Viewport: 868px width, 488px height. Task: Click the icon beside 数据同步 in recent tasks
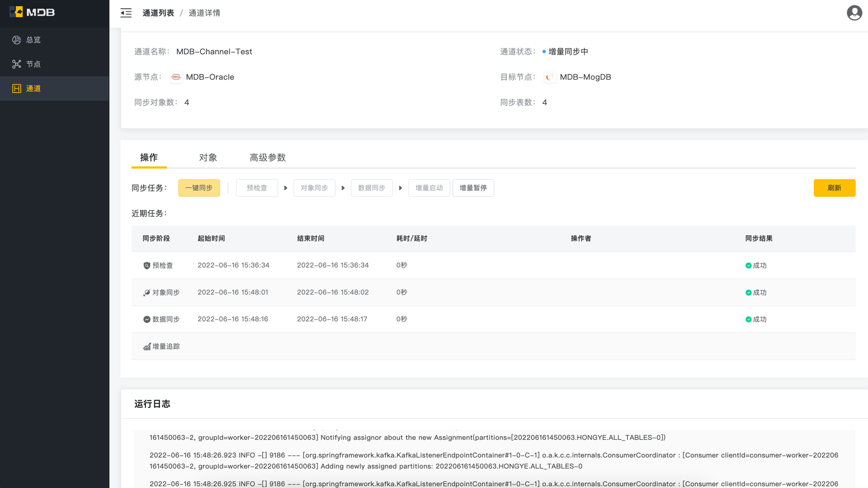pyautogui.click(x=147, y=319)
